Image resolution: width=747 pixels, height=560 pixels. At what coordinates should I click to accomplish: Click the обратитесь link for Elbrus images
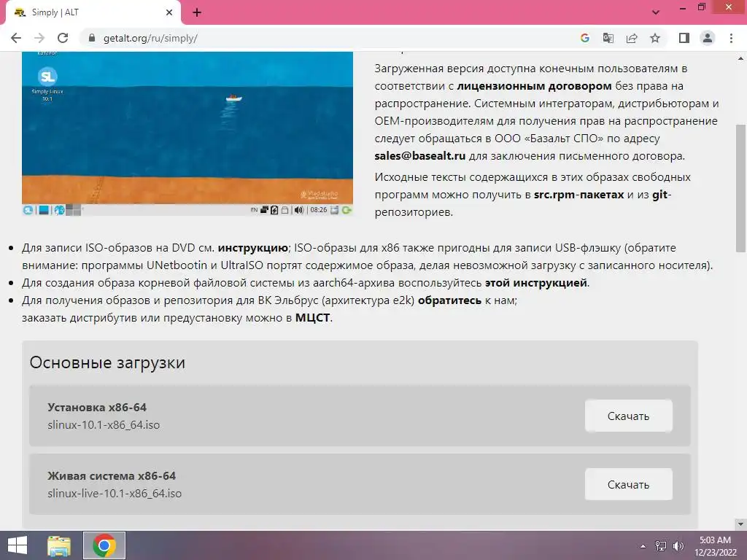coord(449,300)
